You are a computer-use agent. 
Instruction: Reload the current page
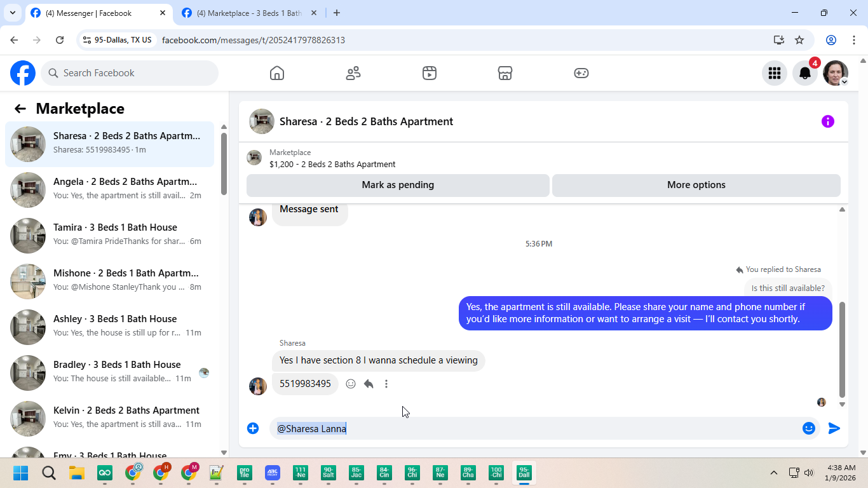point(60,40)
